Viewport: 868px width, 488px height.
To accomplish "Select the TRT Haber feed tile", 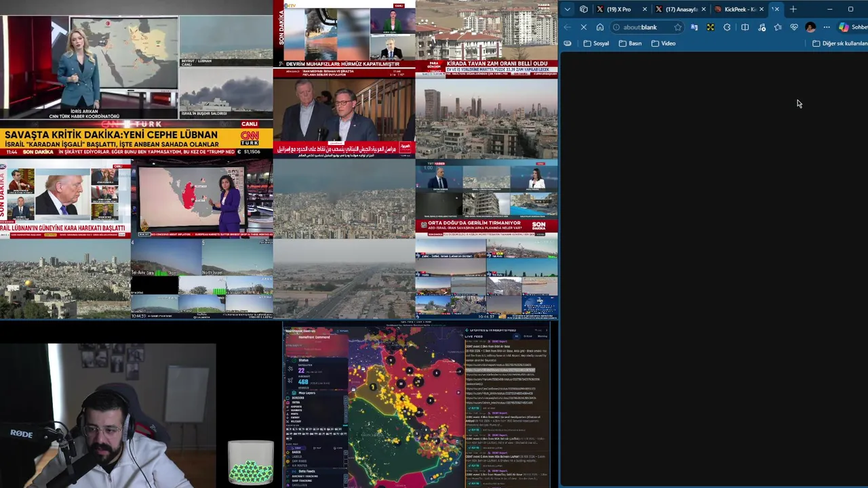I will pyautogui.click(x=486, y=199).
